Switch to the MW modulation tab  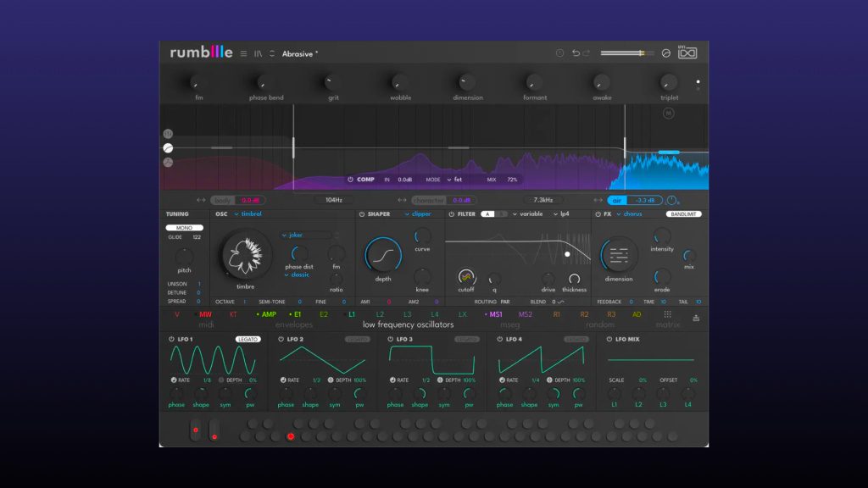pos(205,314)
